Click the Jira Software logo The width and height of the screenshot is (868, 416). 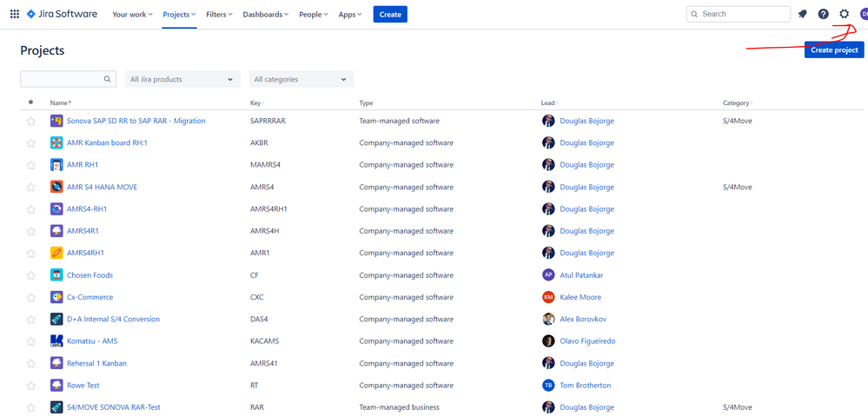click(62, 15)
